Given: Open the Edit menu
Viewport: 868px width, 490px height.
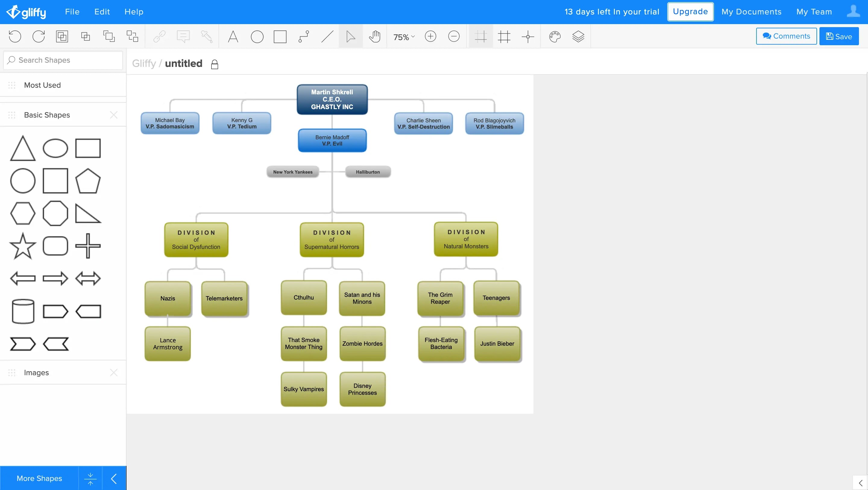Looking at the screenshot, I should coord(102,12).
